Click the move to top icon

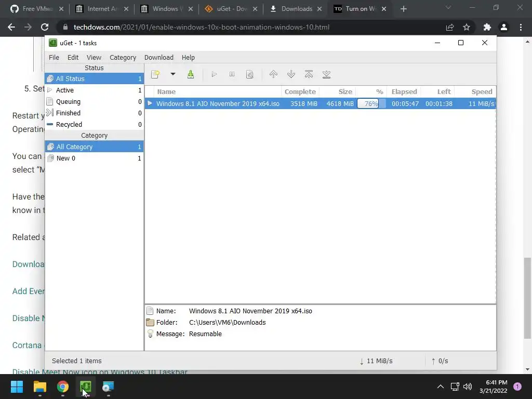click(309, 74)
